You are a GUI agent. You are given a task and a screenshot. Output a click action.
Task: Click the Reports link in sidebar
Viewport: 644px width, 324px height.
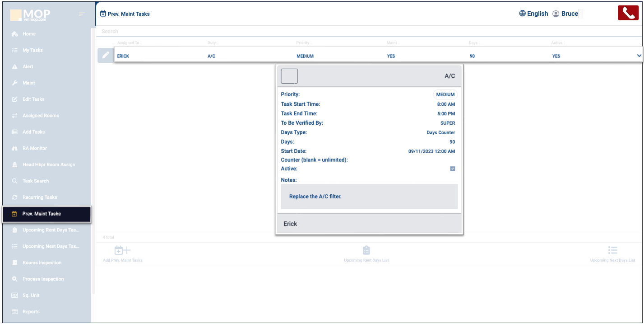pyautogui.click(x=31, y=311)
